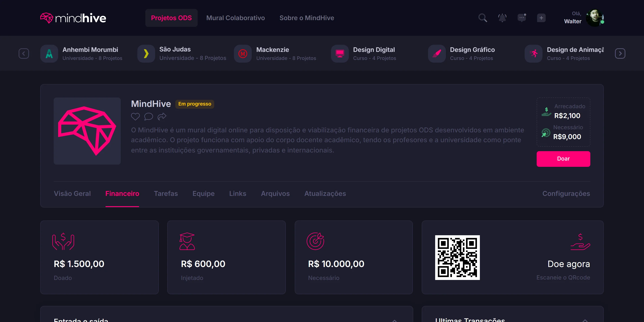Click the Doado hands donation icon

63,241
